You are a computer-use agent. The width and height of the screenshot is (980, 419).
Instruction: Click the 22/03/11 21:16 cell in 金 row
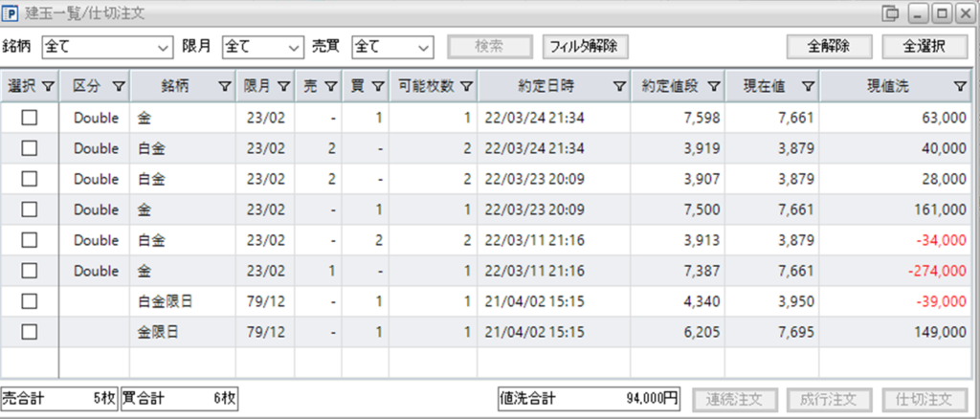pyautogui.click(x=554, y=271)
